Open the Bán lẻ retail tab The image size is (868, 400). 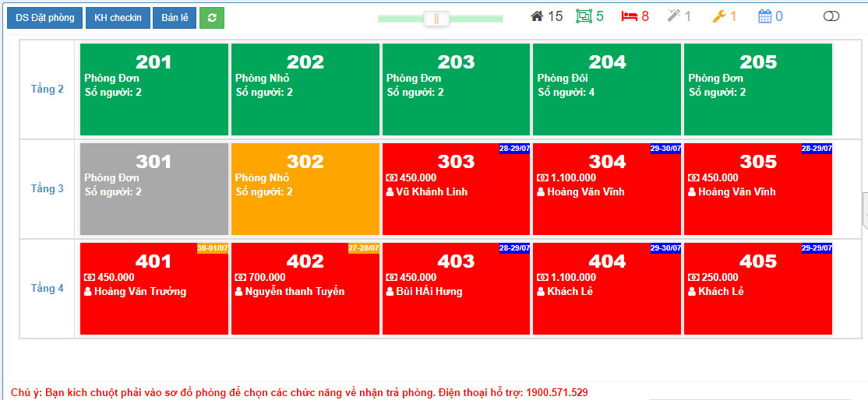pyautogui.click(x=175, y=18)
